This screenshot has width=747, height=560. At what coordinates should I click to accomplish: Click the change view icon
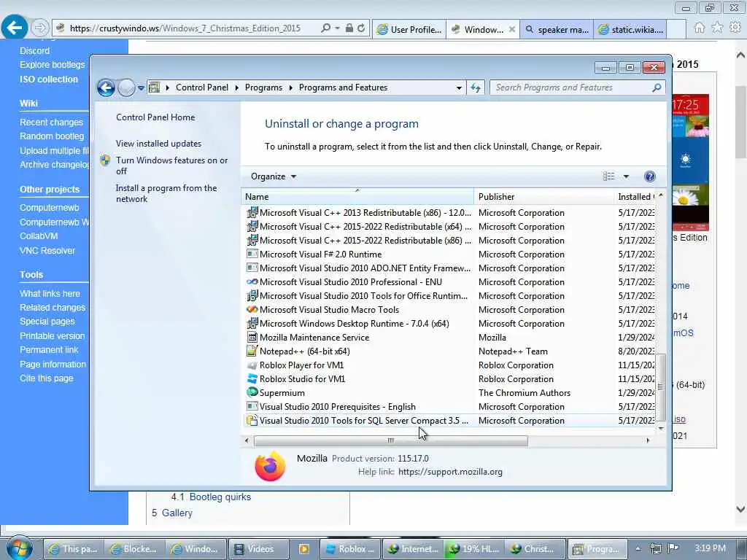tap(609, 176)
